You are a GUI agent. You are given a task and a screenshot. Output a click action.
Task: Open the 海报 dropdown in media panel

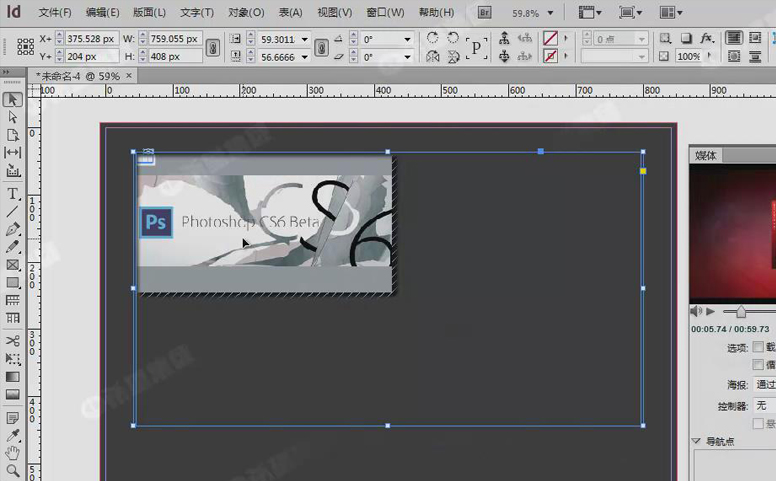coord(764,385)
